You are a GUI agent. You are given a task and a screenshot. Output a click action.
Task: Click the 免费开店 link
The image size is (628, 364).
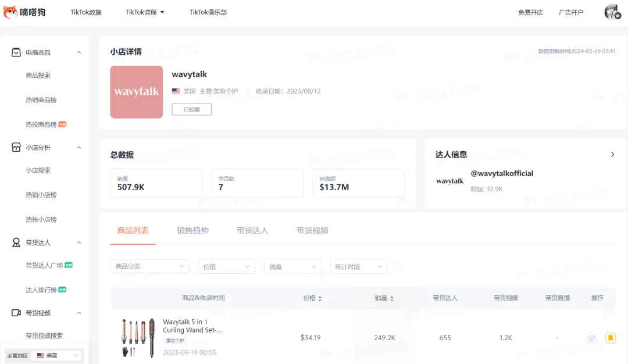530,12
